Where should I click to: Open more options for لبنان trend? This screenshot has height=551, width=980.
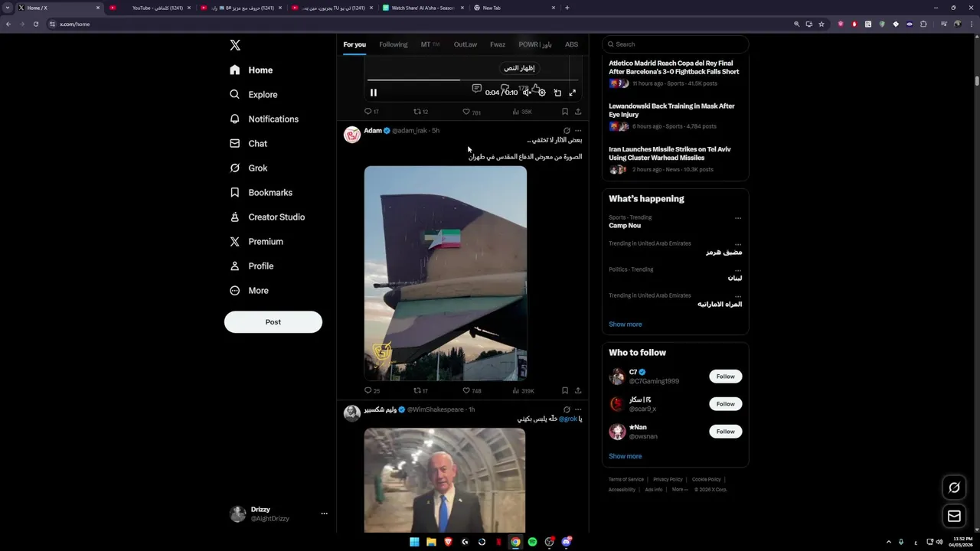738,270
